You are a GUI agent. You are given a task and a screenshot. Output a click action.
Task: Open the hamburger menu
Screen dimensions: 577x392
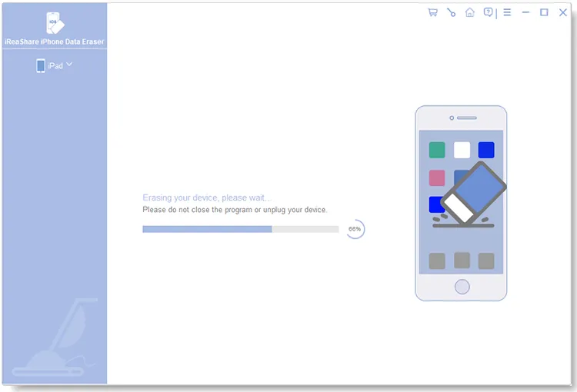(507, 12)
